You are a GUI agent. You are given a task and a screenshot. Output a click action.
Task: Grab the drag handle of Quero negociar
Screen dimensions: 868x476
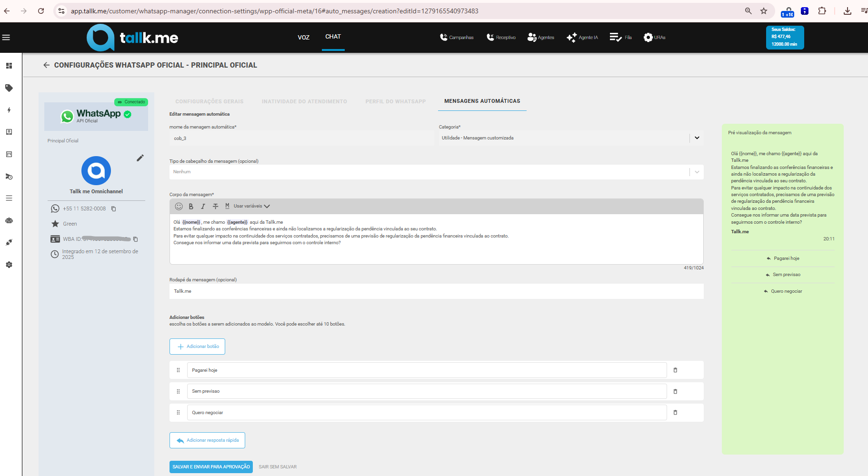pos(178,413)
